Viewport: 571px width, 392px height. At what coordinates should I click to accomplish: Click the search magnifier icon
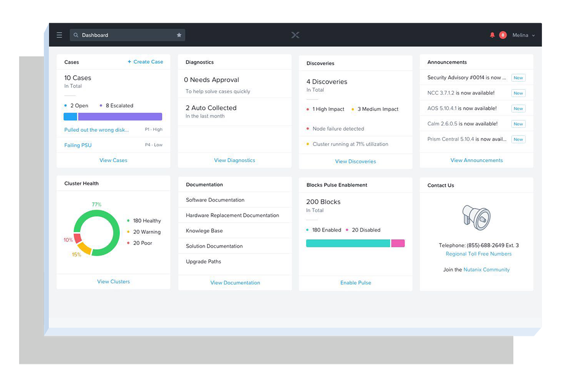click(76, 35)
